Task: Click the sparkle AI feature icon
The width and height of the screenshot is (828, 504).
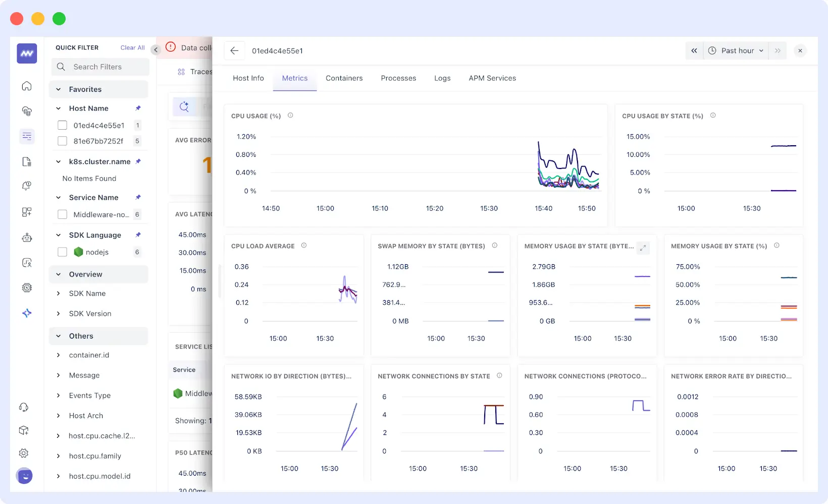Action: pos(26,313)
